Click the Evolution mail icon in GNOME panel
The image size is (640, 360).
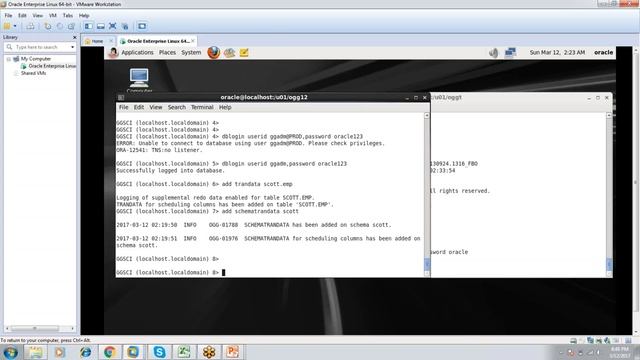pos(229,53)
